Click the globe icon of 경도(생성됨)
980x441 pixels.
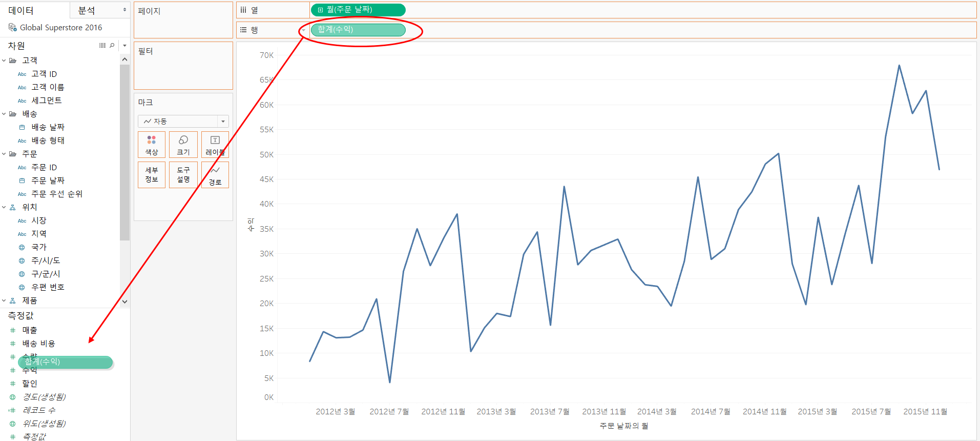pos(13,397)
